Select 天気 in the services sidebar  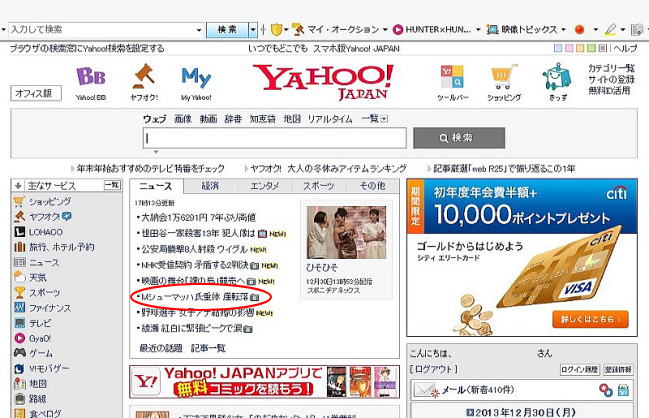38,277
